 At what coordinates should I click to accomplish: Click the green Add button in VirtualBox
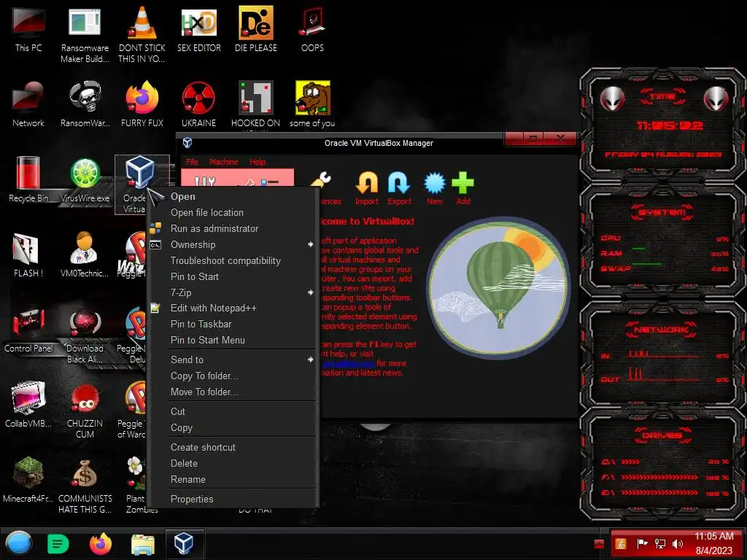pyautogui.click(x=463, y=189)
